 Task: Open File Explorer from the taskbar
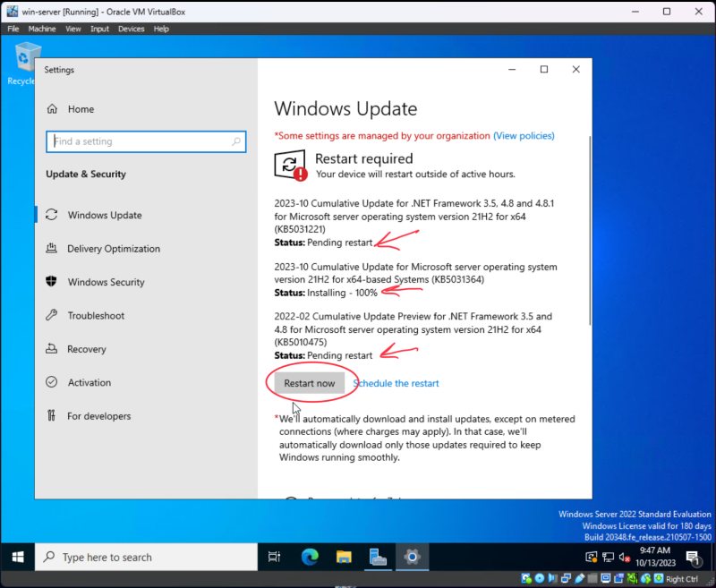click(x=344, y=557)
